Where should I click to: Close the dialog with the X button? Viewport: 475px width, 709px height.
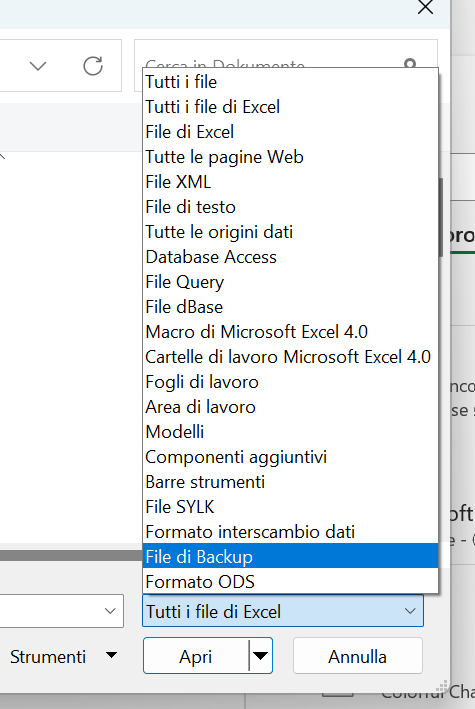coord(425,6)
